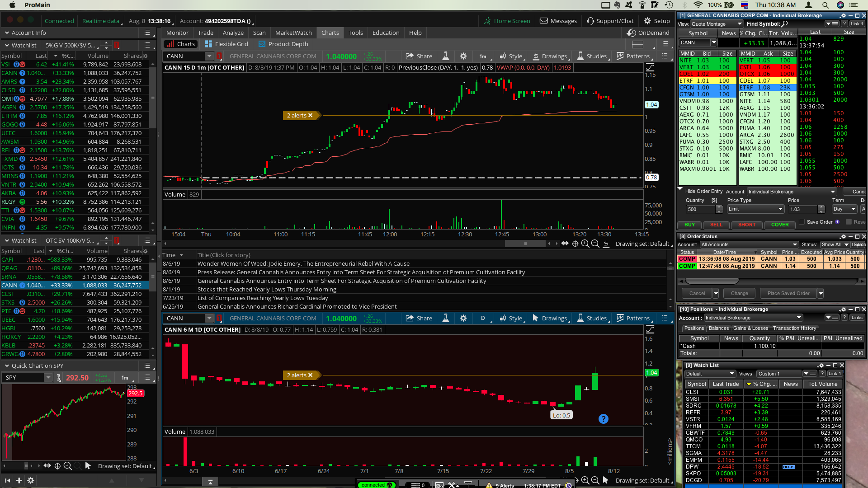Collapse the Account Info section
The image size is (868, 488).
coord(7,33)
